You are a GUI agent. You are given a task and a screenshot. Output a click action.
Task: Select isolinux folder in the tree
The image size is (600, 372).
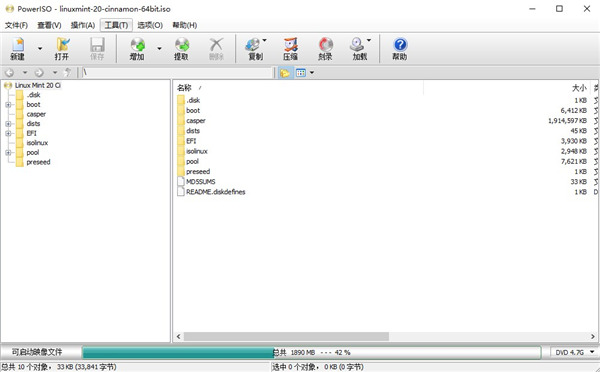(x=37, y=143)
